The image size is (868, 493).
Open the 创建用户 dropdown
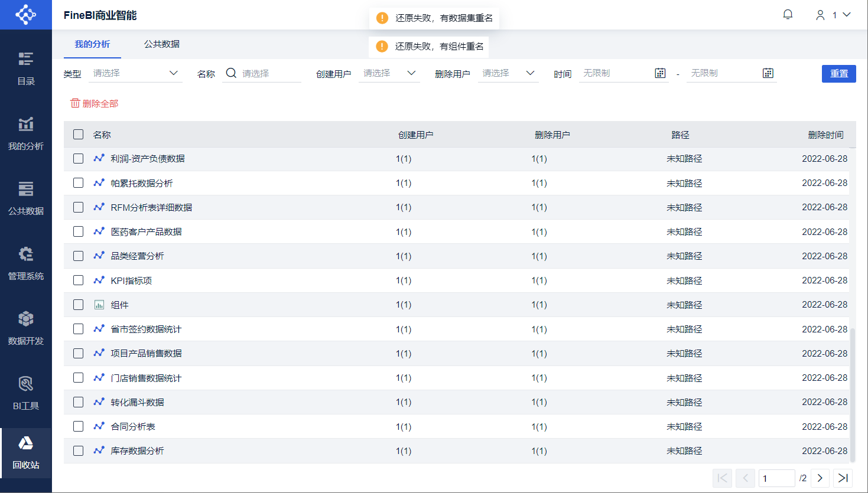[389, 73]
